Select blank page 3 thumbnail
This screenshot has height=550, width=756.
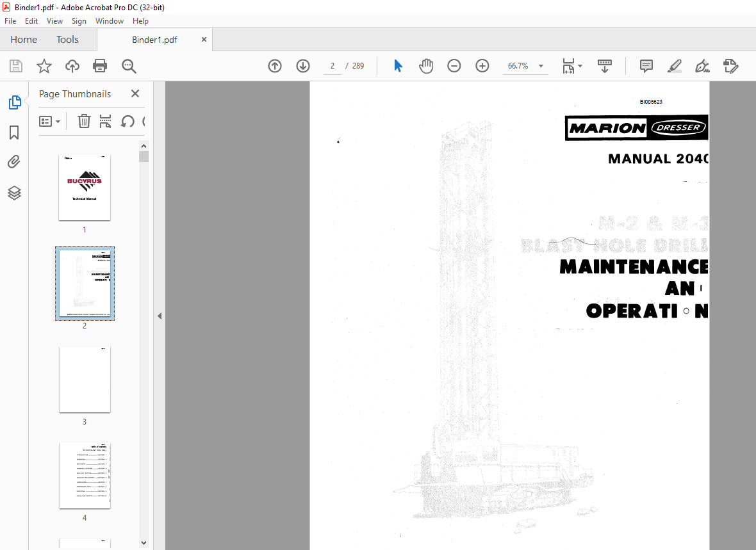point(85,379)
